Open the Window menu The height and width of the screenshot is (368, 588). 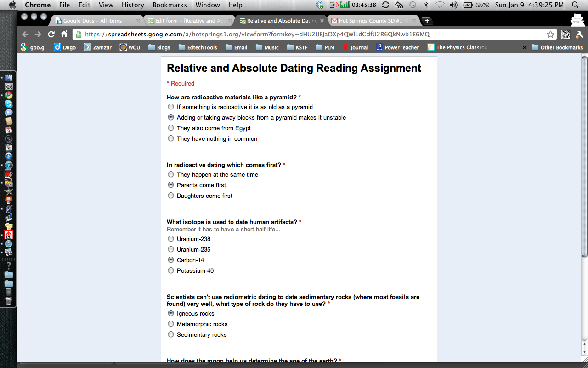[208, 5]
